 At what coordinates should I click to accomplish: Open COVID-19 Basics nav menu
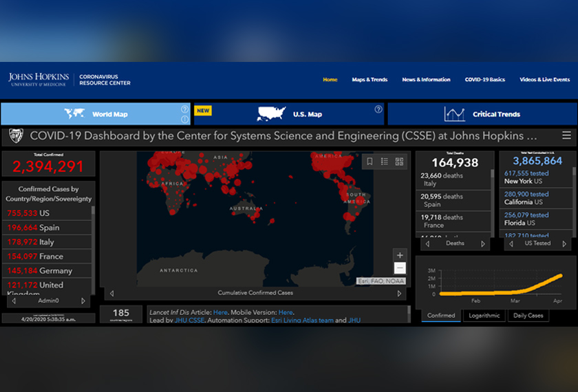point(484,80)
